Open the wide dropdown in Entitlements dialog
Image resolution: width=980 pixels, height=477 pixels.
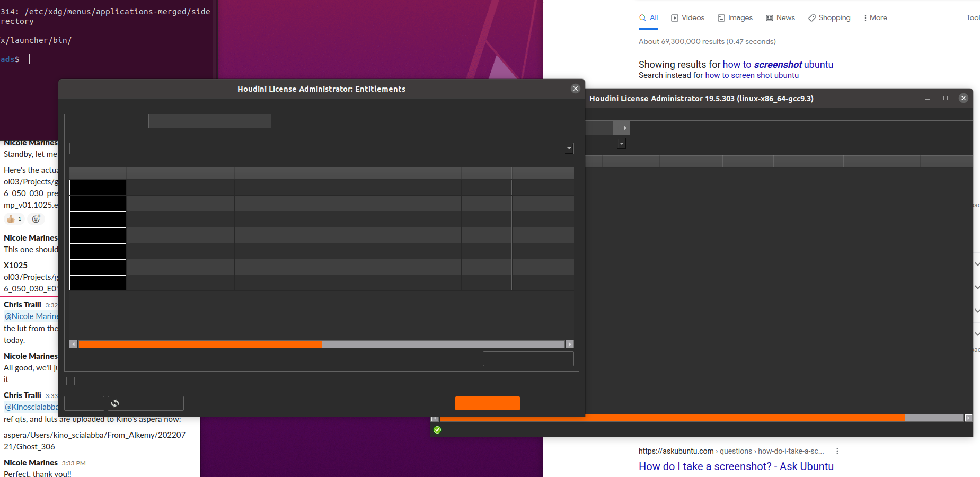pos(321,148)
